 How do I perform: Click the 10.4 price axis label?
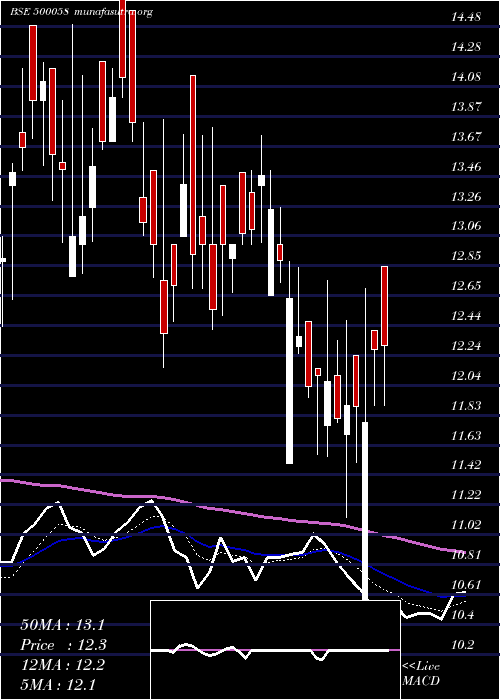tap(462, 615)
